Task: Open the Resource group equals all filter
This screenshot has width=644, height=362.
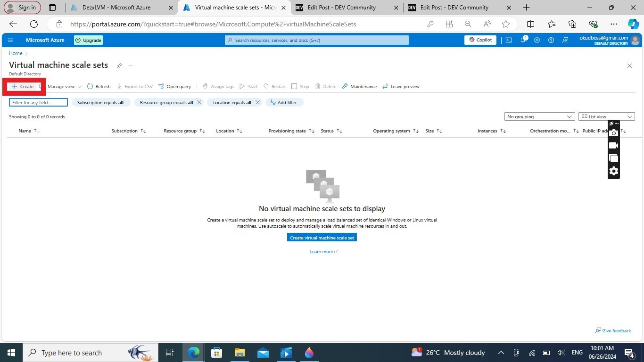Action: 166,102
